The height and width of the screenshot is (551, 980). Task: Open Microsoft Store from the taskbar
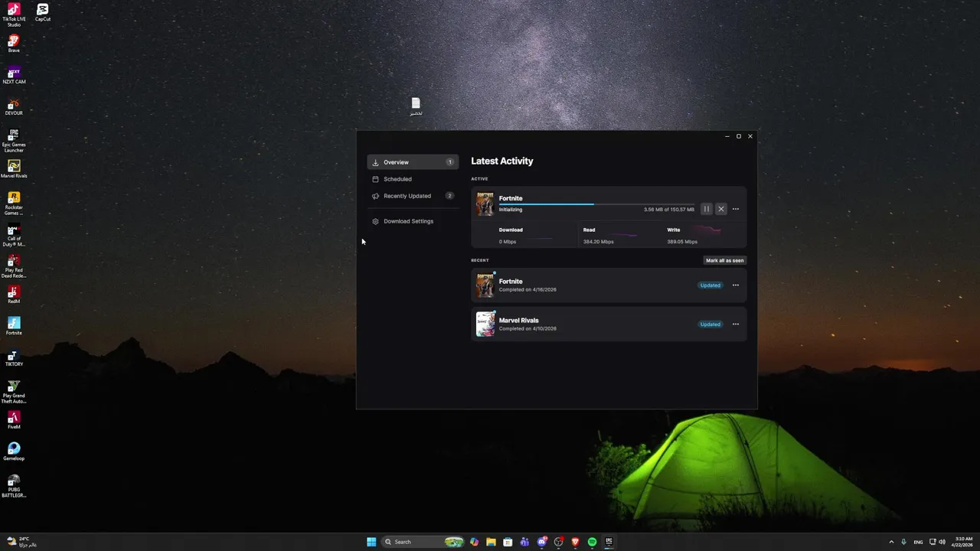(508, 542)
